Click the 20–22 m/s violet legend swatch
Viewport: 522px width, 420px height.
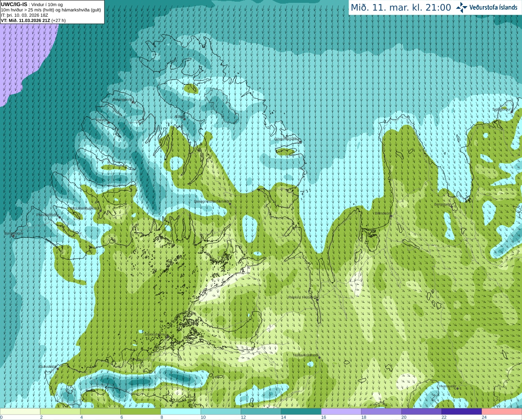pos(421,411)
